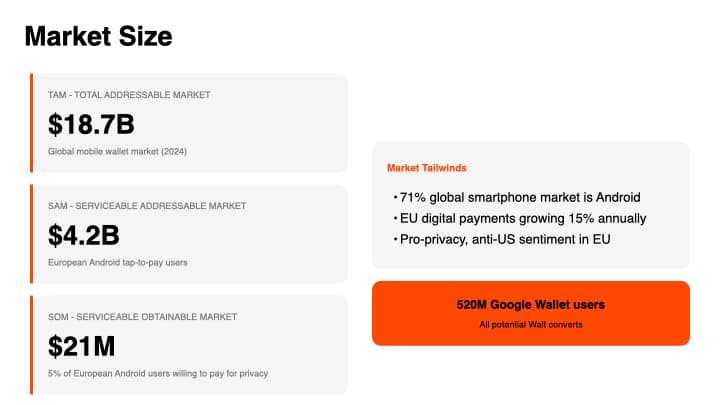Image resolution: width=720 pixels, height=405 pixels.
Task: Select the 71% global smartphone market bullet
Action: [x=518, y=197]
